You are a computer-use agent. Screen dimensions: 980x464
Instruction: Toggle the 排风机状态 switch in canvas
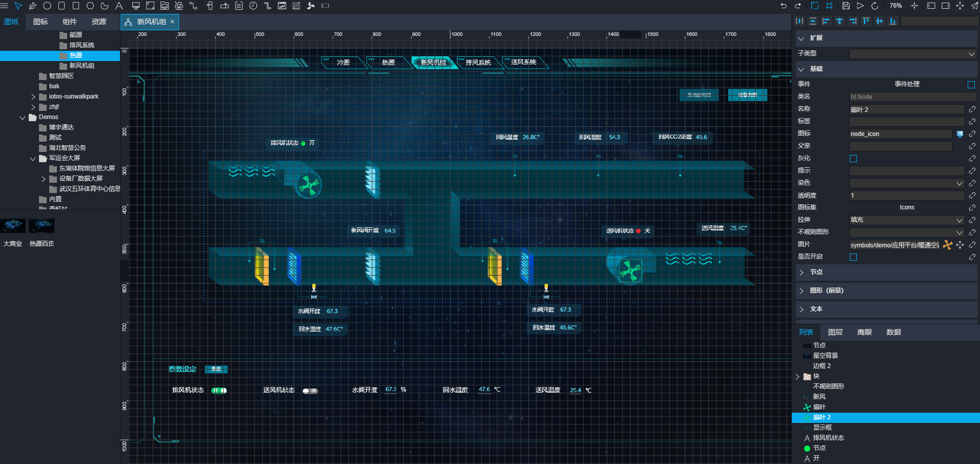[219, 391]
